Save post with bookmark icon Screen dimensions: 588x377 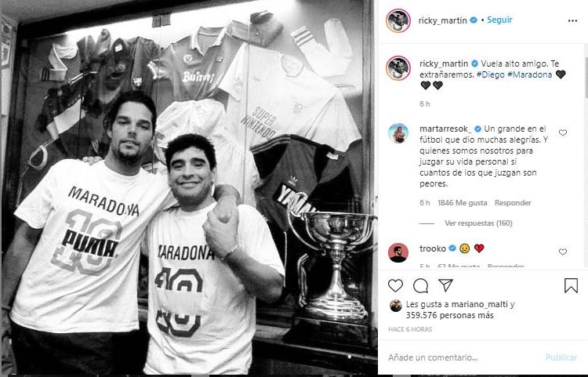tap(571, 285)
